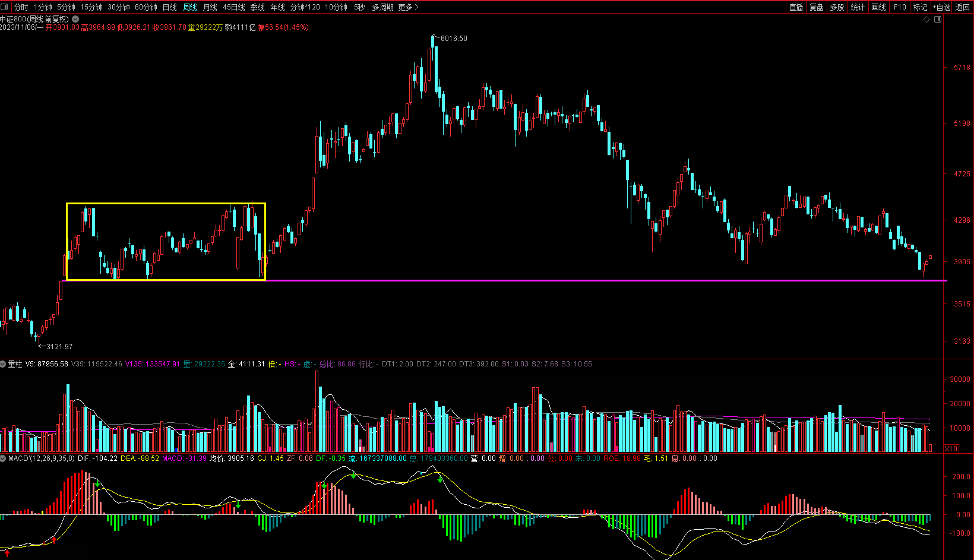The width and height of the screenshot is (974, 560).
Task: Switch to the 季线 quarterly tab
Action: pyautogui.click(x=258, y=7)
